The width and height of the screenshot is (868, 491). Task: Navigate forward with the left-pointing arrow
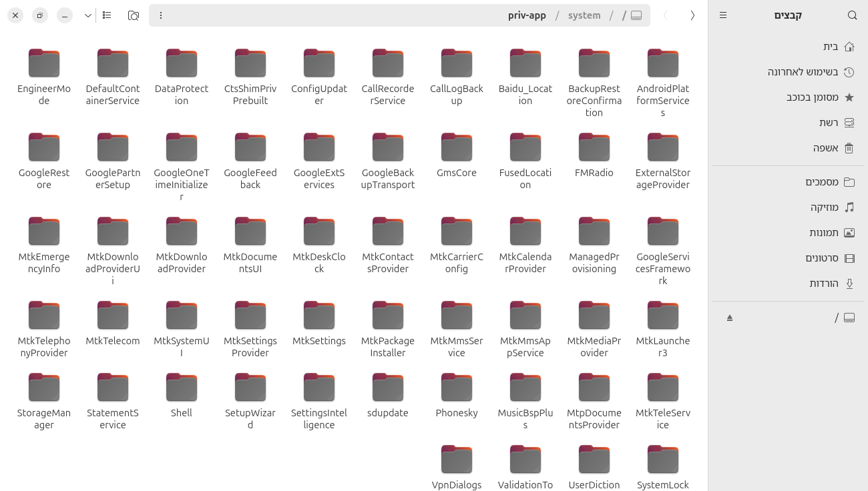pos(665,15)
